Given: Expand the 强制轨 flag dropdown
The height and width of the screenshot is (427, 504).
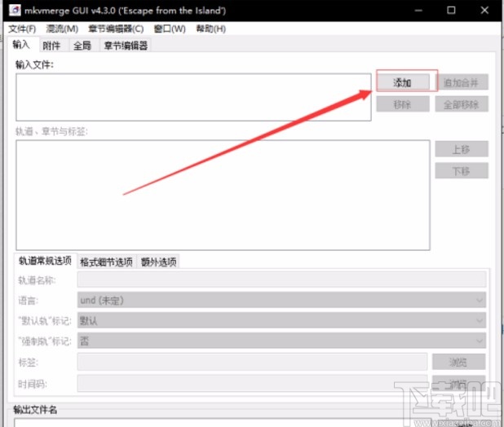Looking at the screenshot, I should (281, 341).
